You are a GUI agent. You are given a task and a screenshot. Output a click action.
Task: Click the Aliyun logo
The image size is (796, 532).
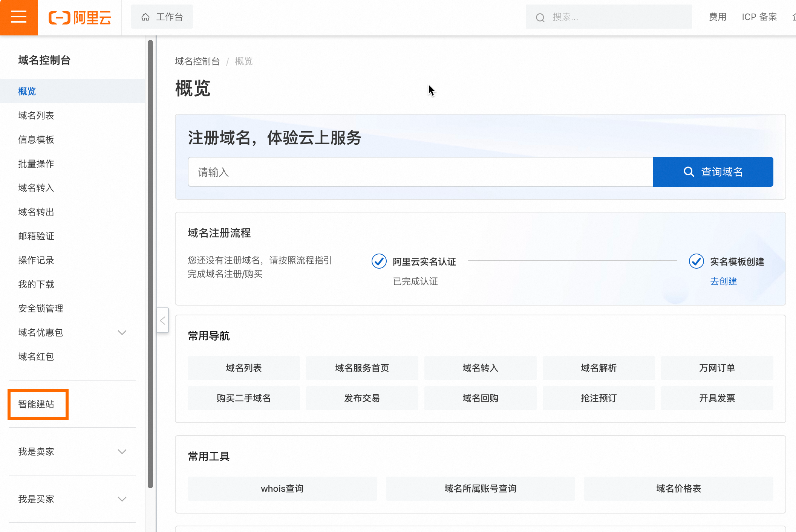coord(80,17)
